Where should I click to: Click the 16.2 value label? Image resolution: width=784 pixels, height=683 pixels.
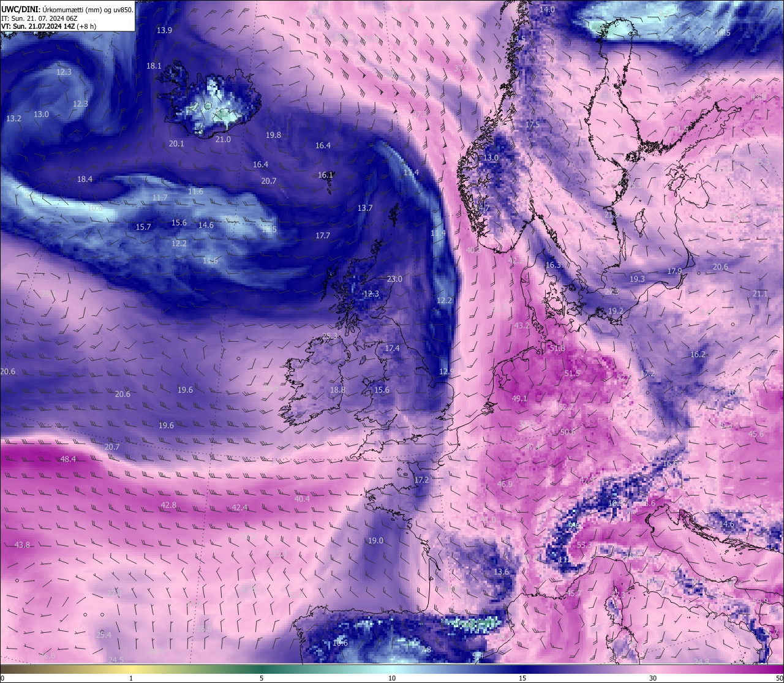(698, 355)
